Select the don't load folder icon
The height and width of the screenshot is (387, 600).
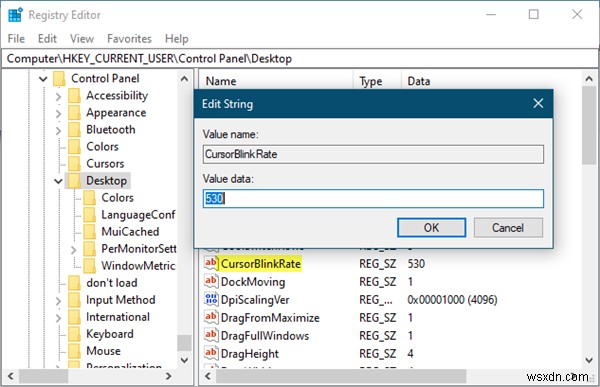pyautogui.click(x=74, y=283)
